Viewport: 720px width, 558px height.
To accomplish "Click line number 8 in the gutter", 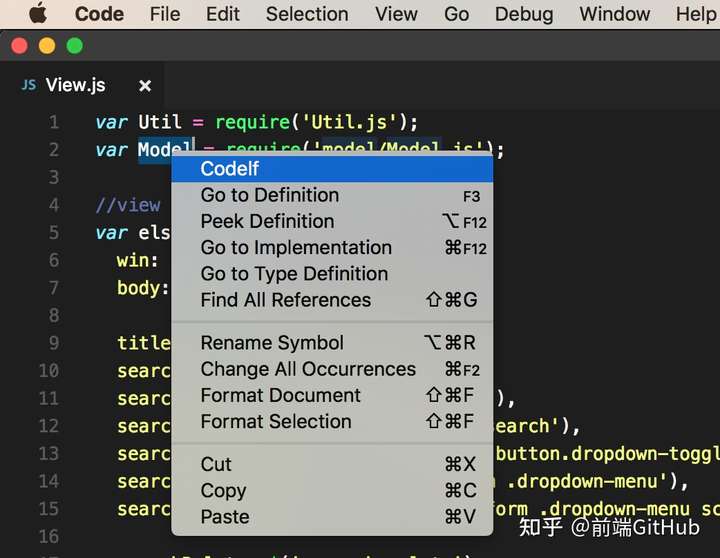I will [x=54, y=315].
